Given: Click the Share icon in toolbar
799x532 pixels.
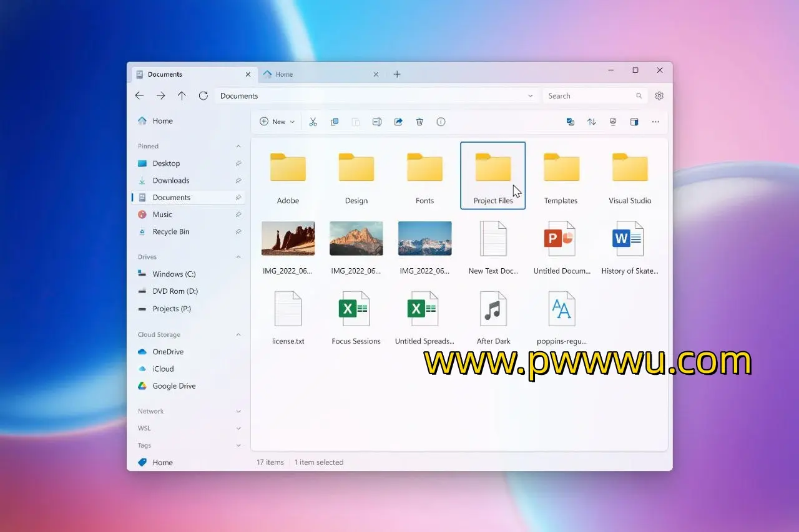Looking at the screenshot, I should 398,122.
